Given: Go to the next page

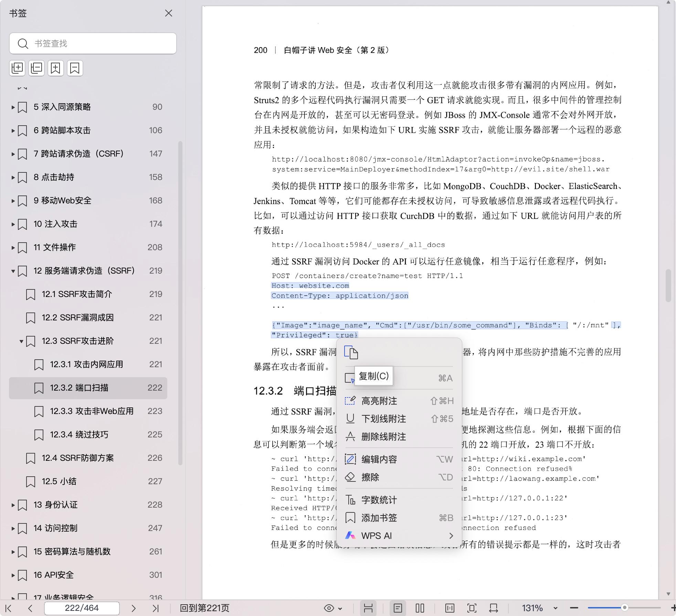Looking at the screenshot, I should (x=134, y=608).
